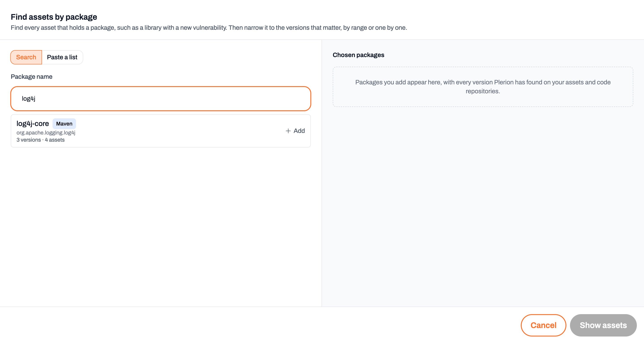The width and height of the screenshot is (644, 358).
Task: Click the Chosen packages heading
Action: (358, 55)
